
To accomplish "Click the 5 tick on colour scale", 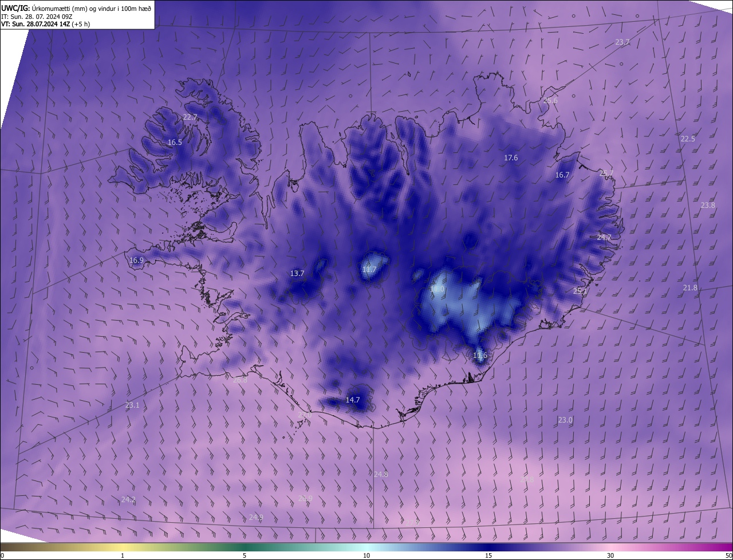I will pos(245,555).
